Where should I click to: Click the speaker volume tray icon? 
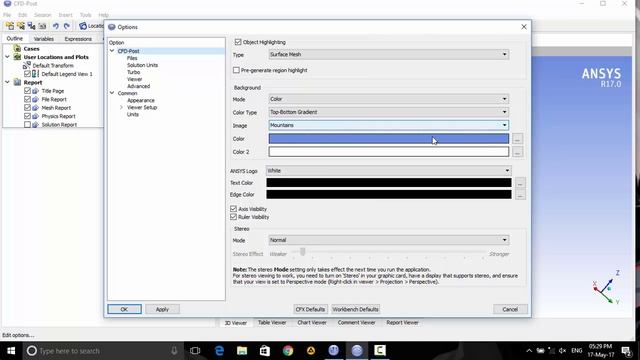[x=562, y=351]
